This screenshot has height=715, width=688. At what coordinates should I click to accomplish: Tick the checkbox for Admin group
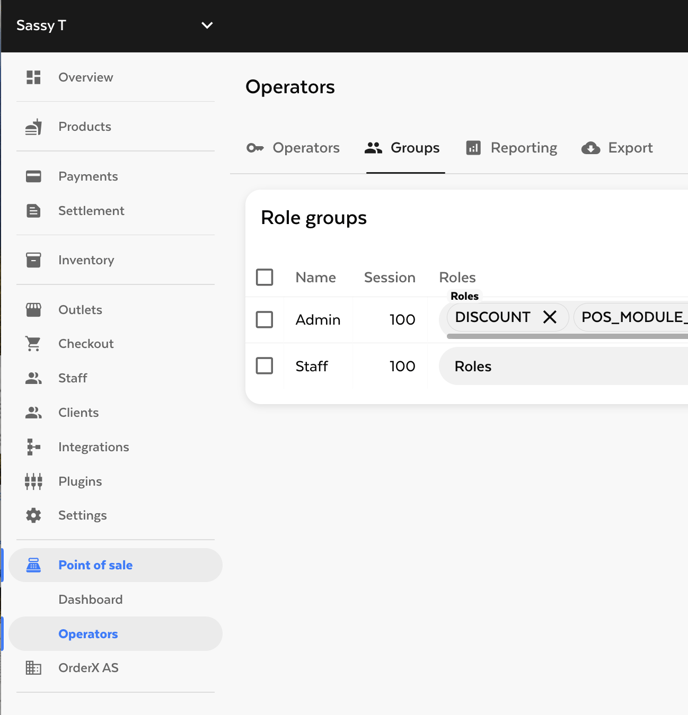point(265,320)
